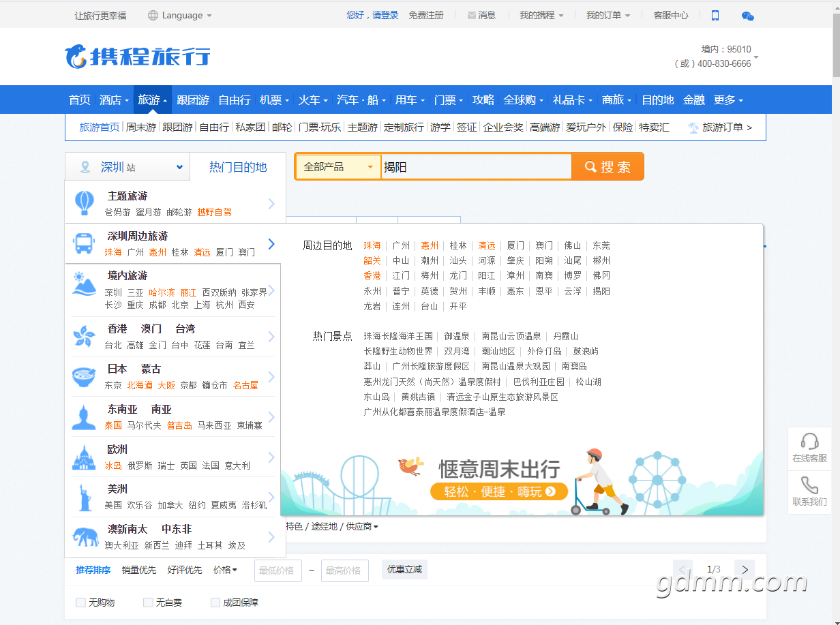
Task: Click the 免费注册 register link
Action: pyautogui.click(x=426, y=15)
